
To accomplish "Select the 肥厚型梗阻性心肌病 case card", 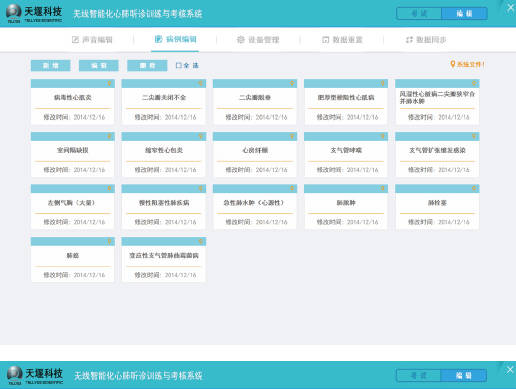I will pos(346,102).
